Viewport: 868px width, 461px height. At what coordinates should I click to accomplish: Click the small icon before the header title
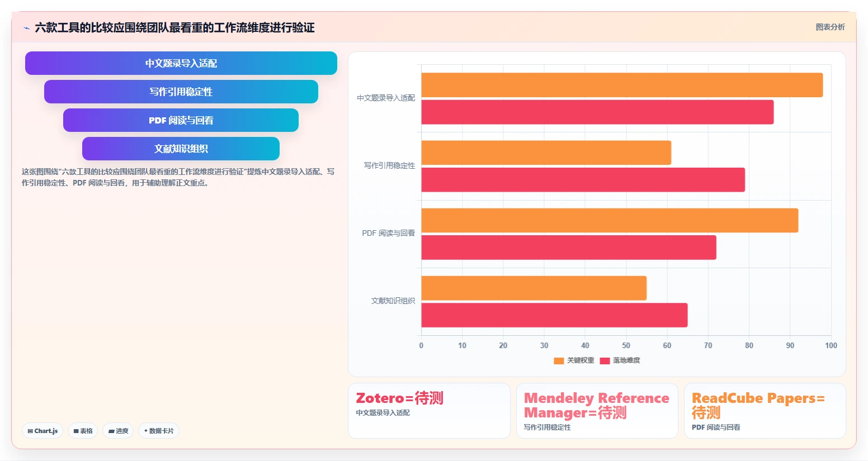(x=26, y=28)
